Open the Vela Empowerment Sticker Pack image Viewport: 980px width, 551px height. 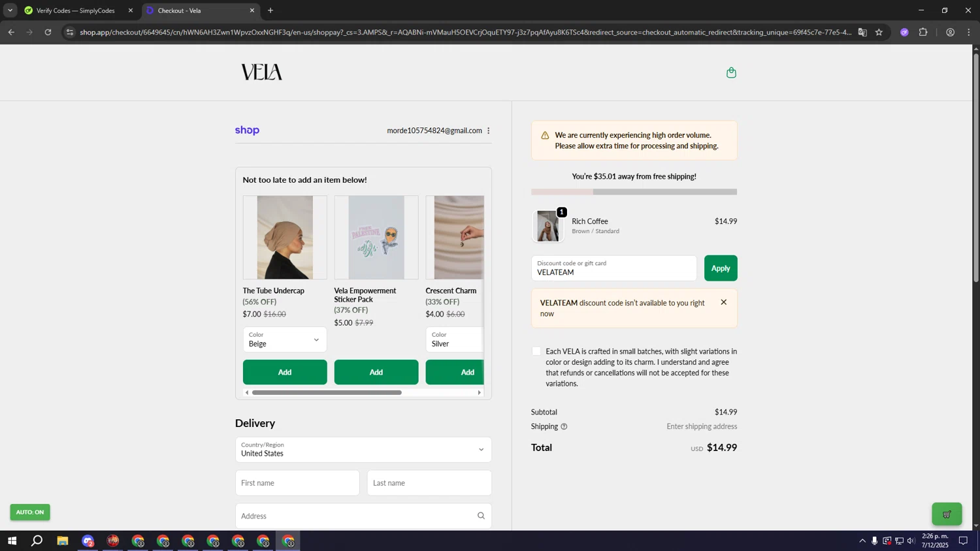(x=376, y=238)
